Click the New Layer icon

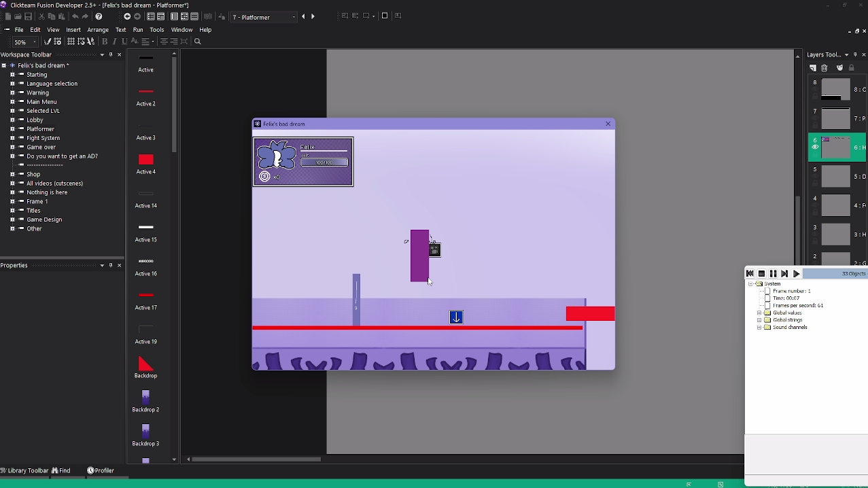click(812, 68)
